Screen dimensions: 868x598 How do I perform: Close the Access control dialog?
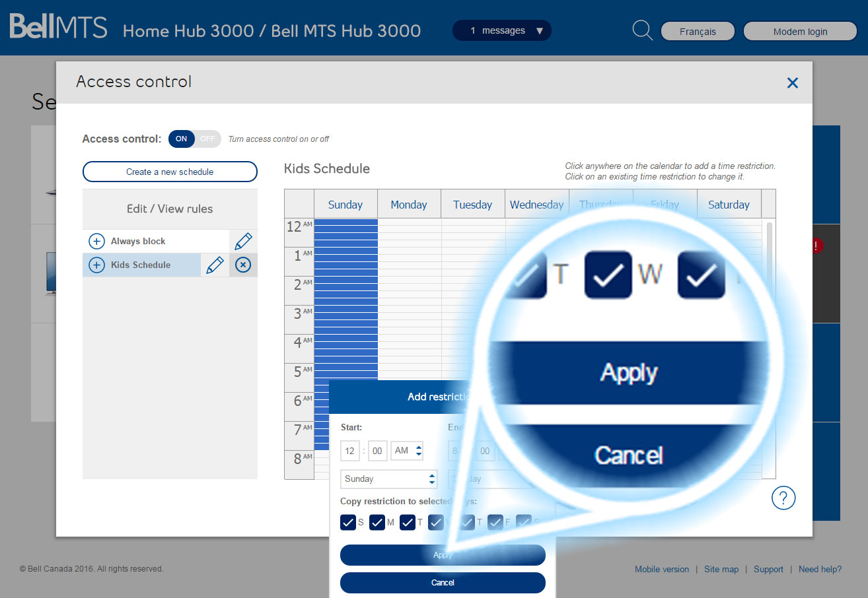tap(793, 83)
